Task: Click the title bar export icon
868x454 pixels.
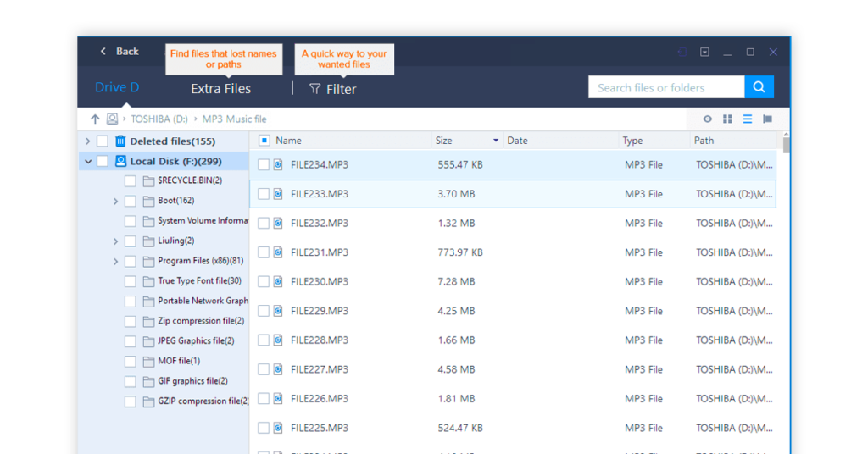Action: tap(682, 52)
